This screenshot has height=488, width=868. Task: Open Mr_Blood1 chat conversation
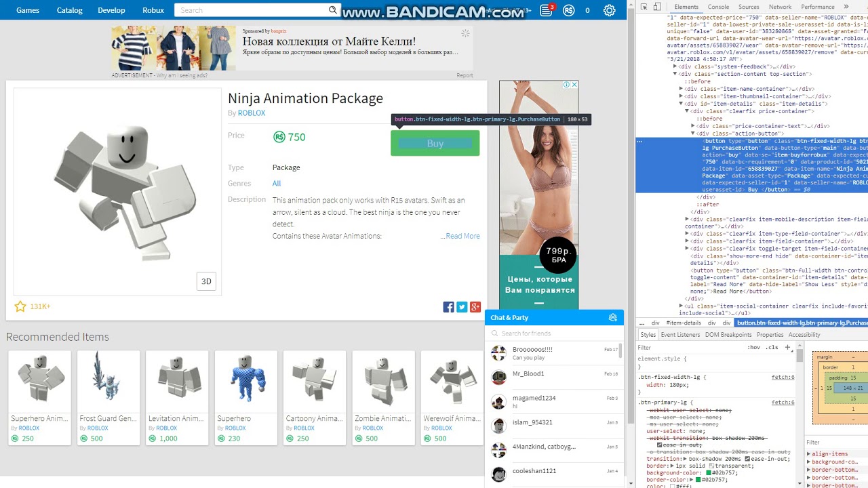(554, 377)
